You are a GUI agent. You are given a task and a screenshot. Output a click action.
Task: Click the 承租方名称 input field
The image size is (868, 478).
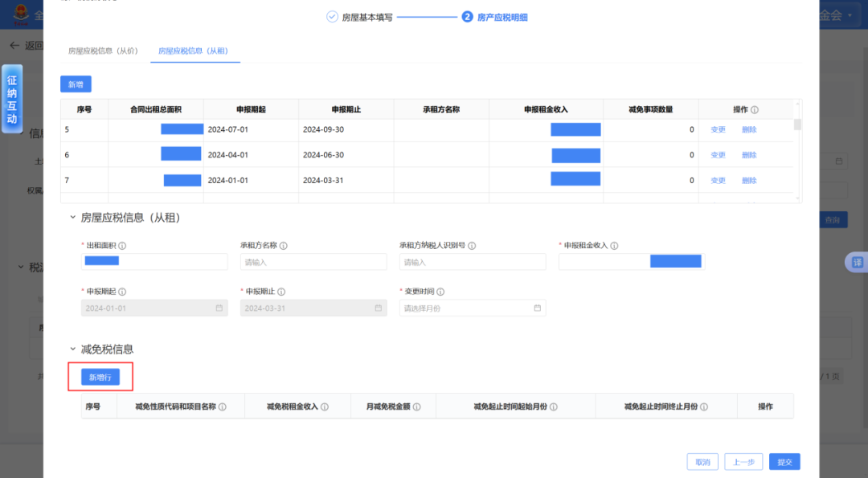[313, 261]
